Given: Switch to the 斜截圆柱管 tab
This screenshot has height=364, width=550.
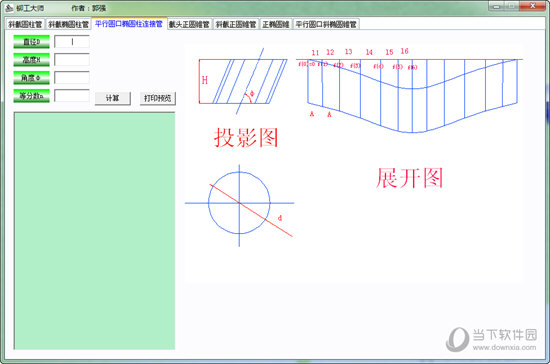Looking at the screenshot, I should 25,24.
